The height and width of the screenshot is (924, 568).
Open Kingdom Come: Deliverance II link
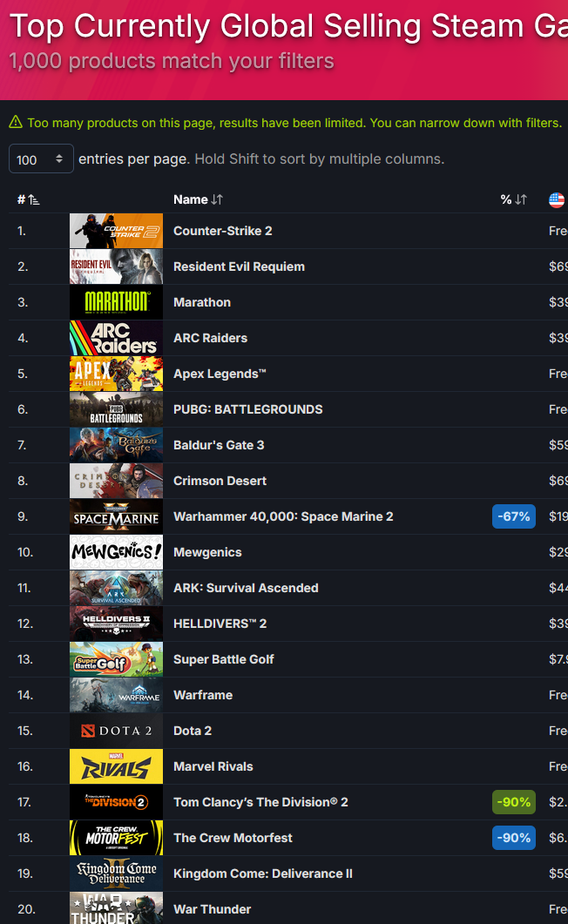263,873
